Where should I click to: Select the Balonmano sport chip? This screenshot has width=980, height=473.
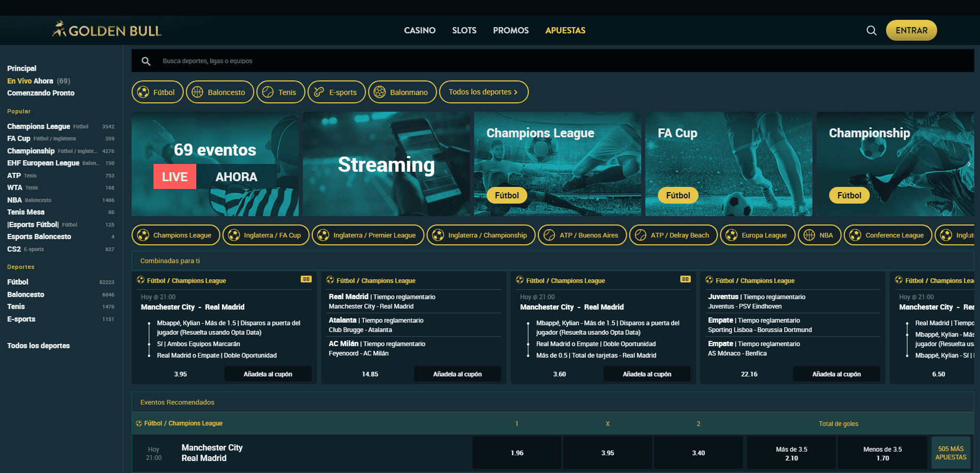(x=402, y=92)
